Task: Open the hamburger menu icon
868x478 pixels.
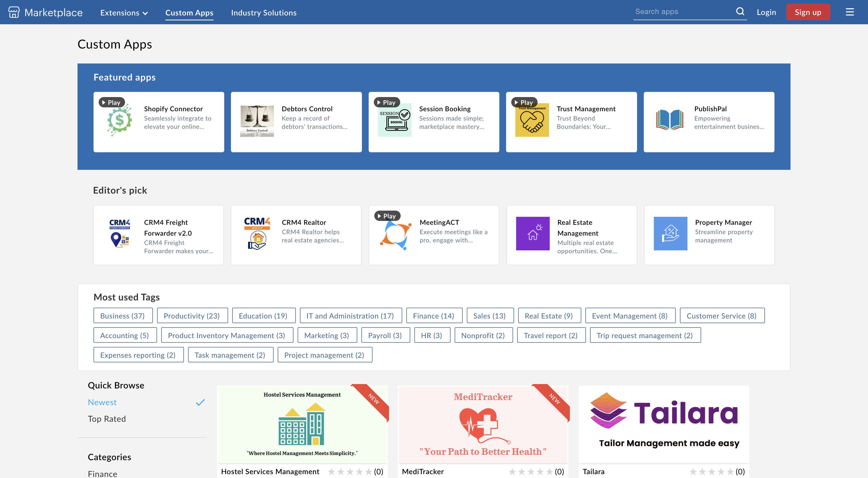Action: click(849, 12)
